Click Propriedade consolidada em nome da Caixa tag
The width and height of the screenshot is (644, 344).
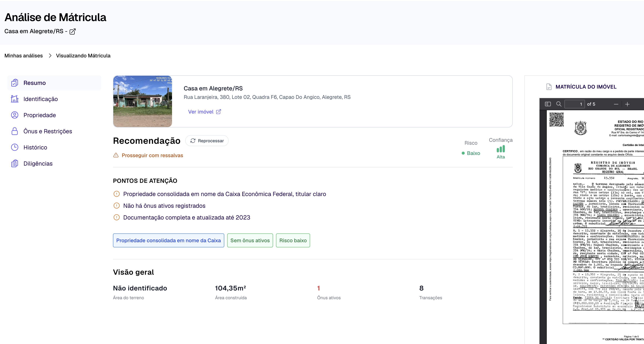[x=169, y=241]
